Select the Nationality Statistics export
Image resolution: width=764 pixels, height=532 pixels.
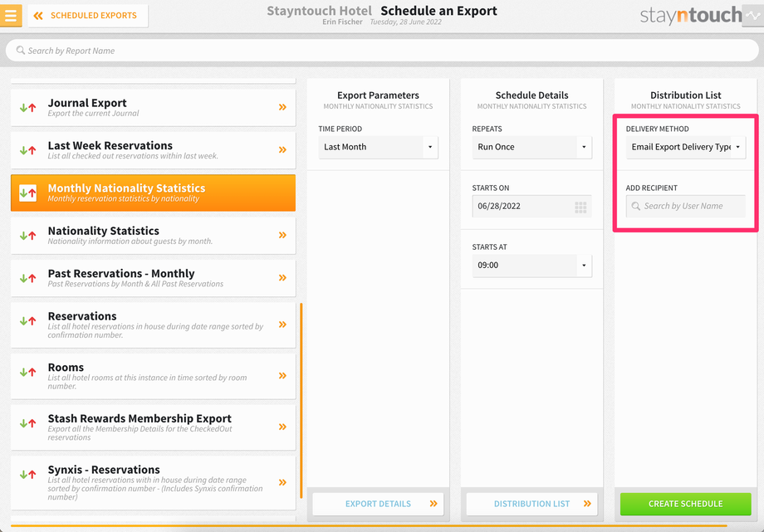tap(153, 236)
